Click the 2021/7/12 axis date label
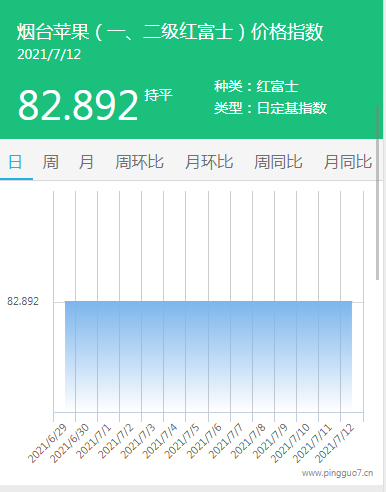386x492 pixels. coord(335,443)
